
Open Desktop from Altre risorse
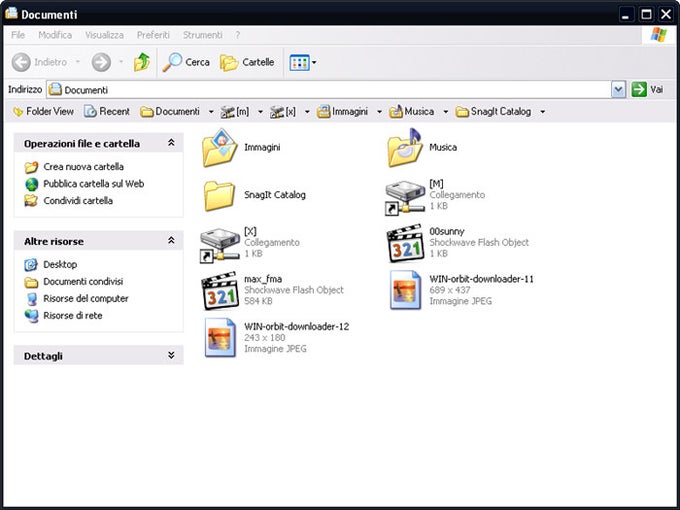51,265
